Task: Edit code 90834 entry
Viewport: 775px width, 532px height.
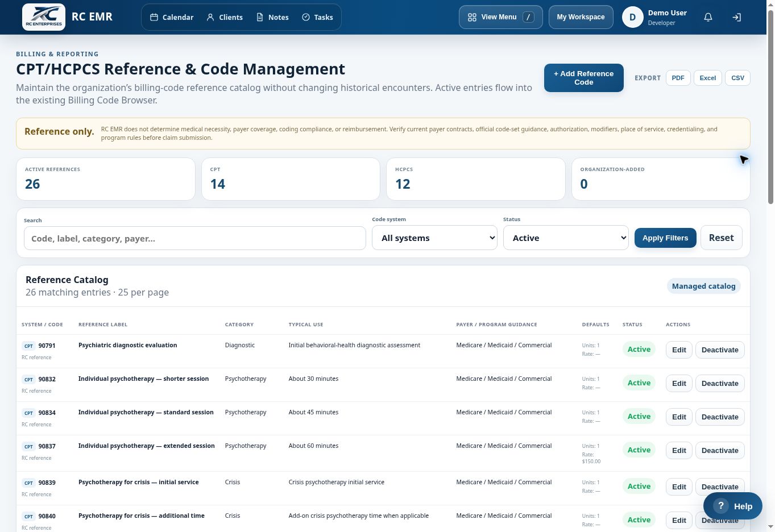Action: (679, 417)
